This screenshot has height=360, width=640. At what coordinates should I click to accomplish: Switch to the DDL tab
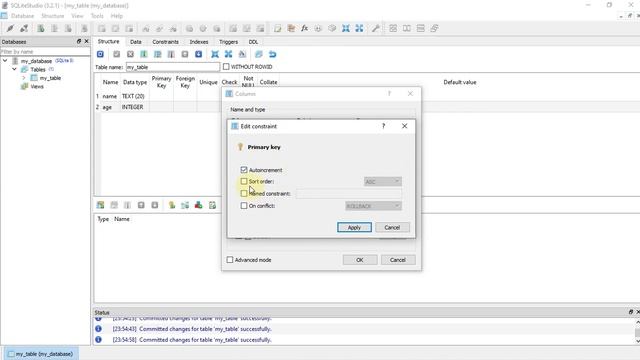click(253, 42)
